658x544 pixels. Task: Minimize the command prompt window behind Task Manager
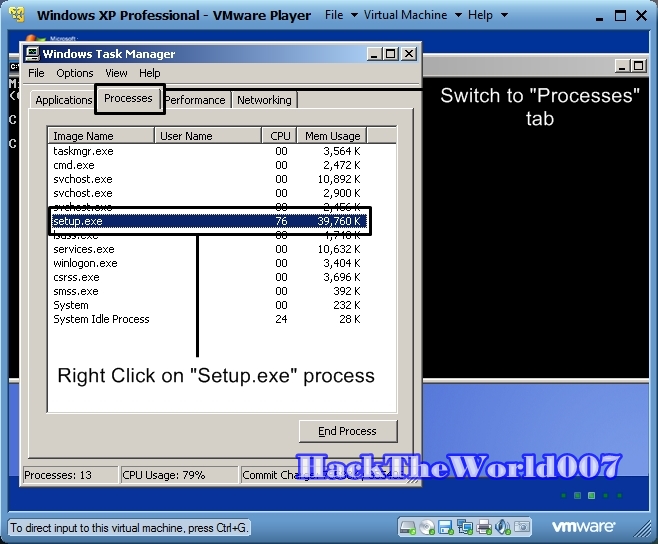(622, 66)
